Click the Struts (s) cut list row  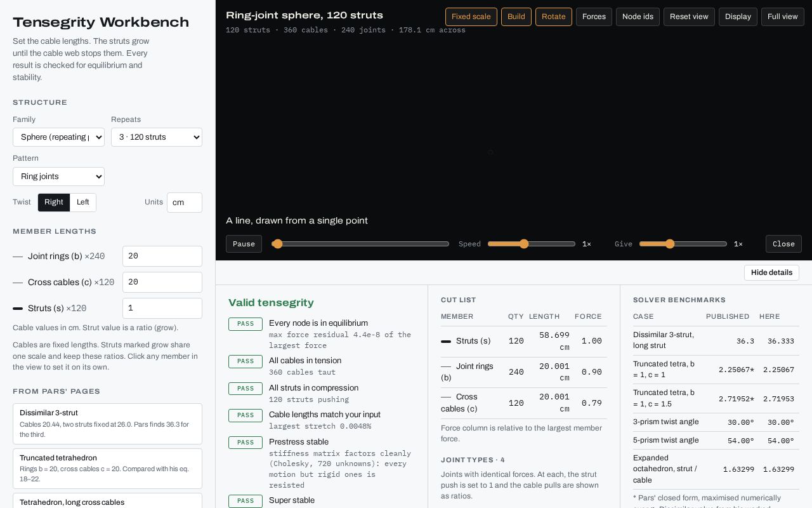coord(524,341)
